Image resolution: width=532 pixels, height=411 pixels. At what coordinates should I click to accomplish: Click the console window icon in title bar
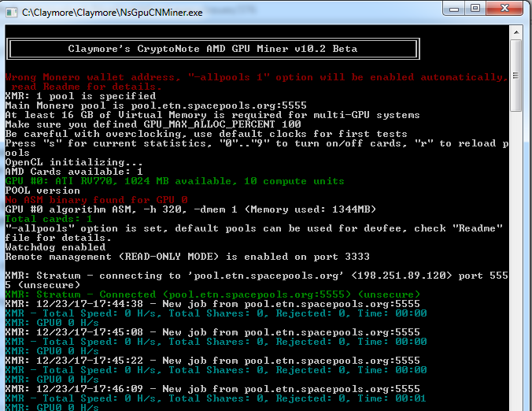(11, 13)
